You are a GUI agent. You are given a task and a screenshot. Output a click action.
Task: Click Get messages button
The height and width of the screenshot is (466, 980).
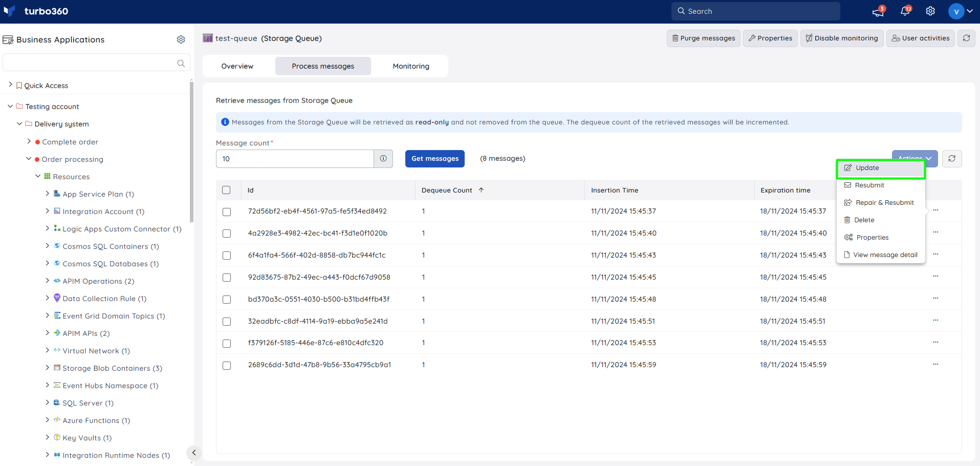(435, 159)
